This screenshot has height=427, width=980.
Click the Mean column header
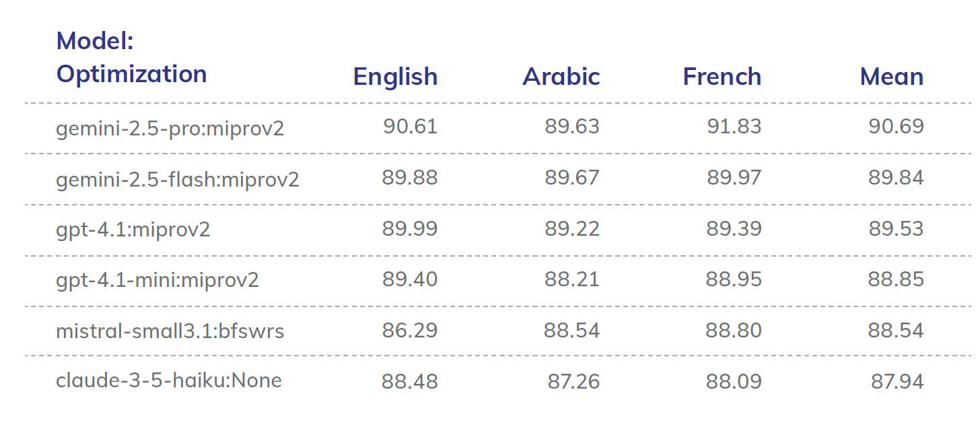point(892,77)
